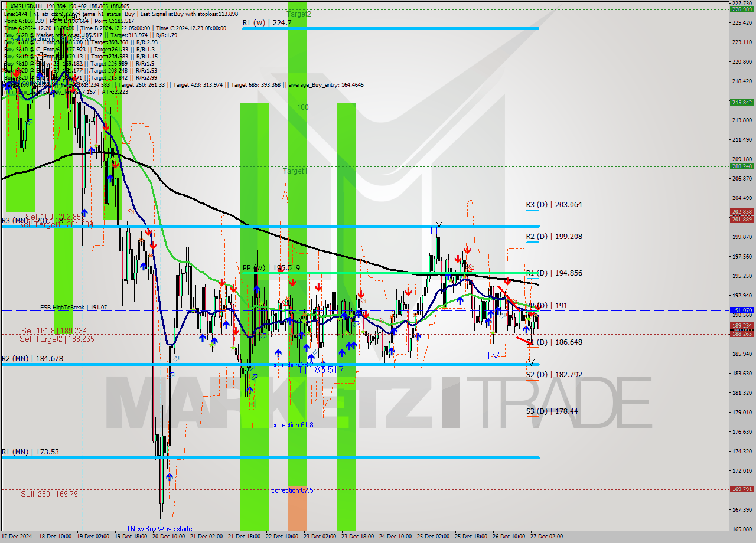Select the Sell 161.8 | 189.234 label
The image size is (756, 543).
[x=54, y=331]
